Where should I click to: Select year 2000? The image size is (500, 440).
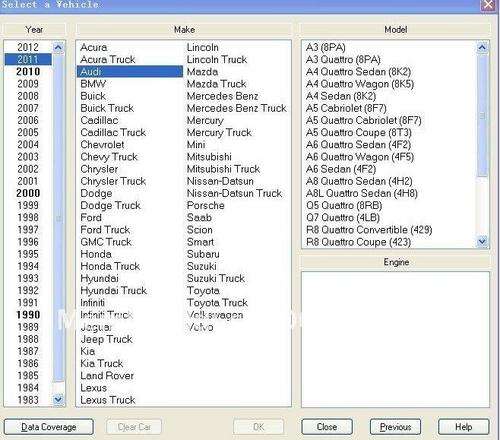(x=28, y=193)
